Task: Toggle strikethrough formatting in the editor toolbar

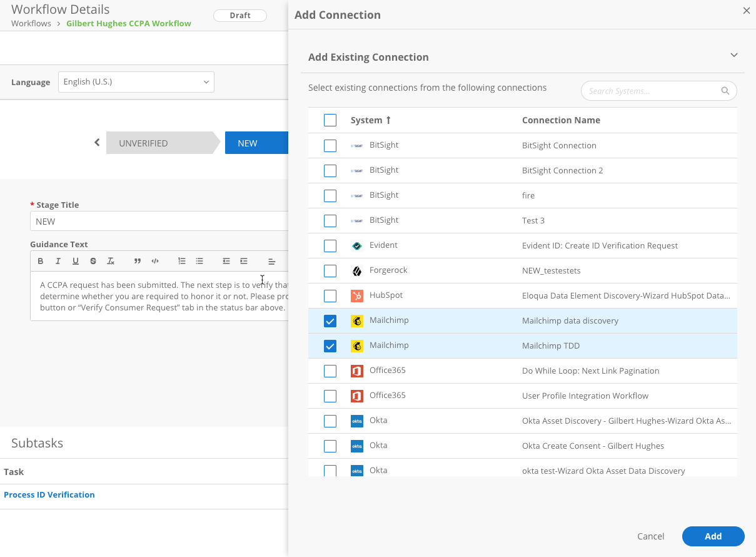Action: coord(93,261)
